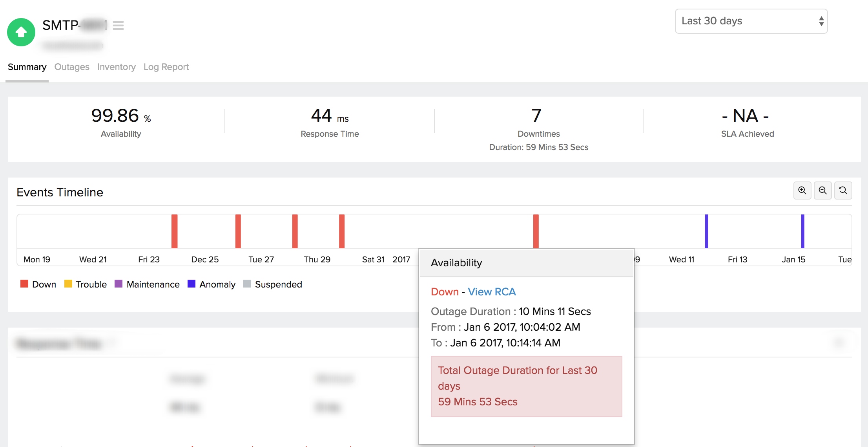
Task: Switch to the Outages tab
Action: 72,67
